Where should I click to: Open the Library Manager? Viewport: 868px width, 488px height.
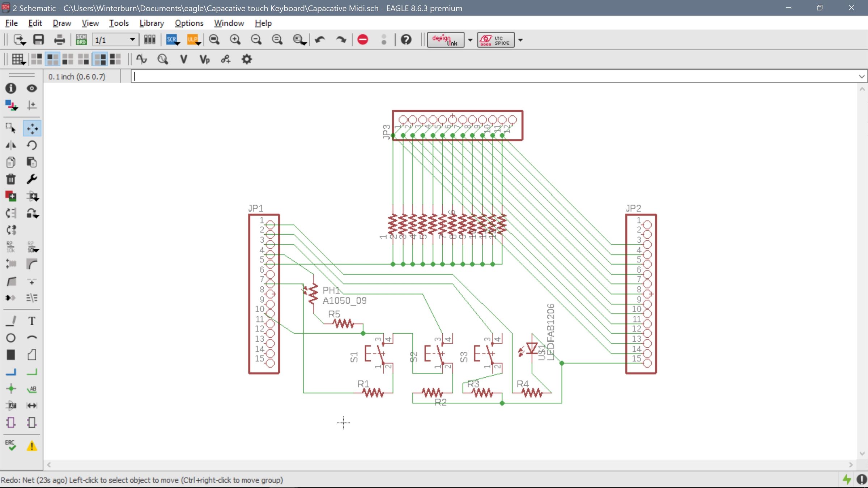[x=149, y=40]
